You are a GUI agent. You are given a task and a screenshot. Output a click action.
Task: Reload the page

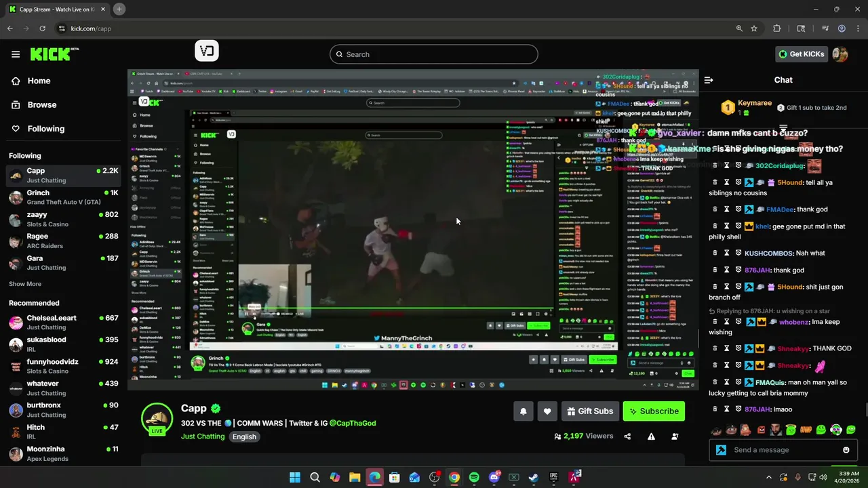42,28
